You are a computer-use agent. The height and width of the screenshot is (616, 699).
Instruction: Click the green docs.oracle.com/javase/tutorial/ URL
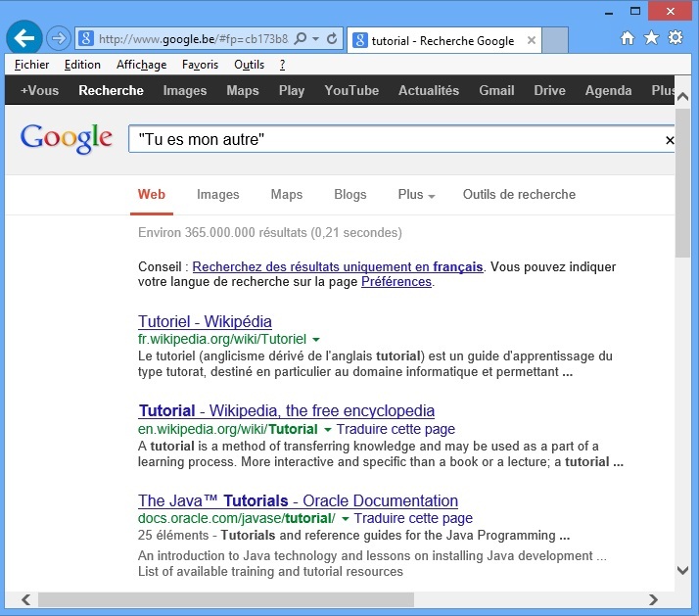pos(236,518)
